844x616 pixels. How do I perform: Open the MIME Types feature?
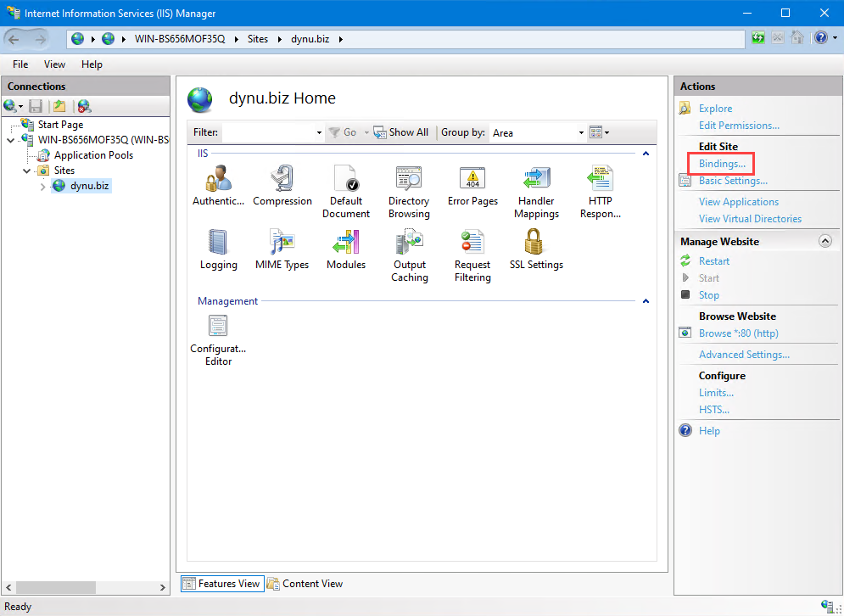pos(282,249)
